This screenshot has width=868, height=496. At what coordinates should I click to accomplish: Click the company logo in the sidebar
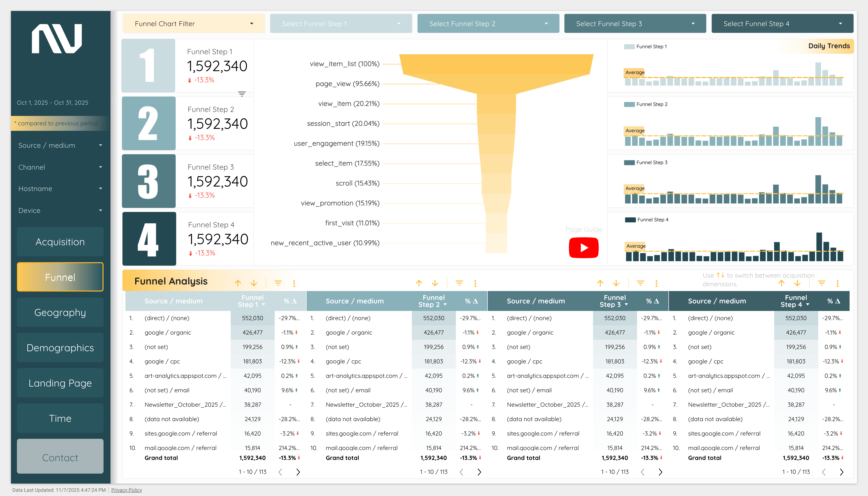57,39
